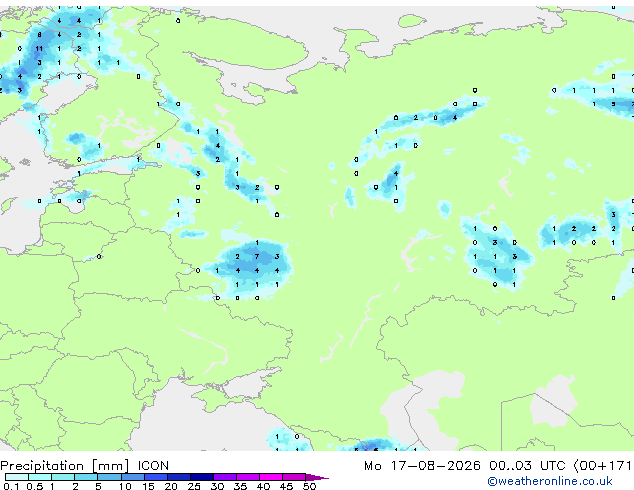Image resolution: width=634 pixels, height=490 pixels.
Task: Choose the 25–30 mm dark blue swatch
Action: [201, 477]
